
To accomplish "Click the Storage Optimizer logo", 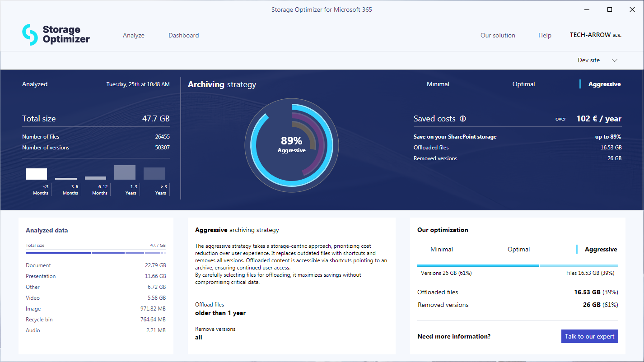I will 56,35.
